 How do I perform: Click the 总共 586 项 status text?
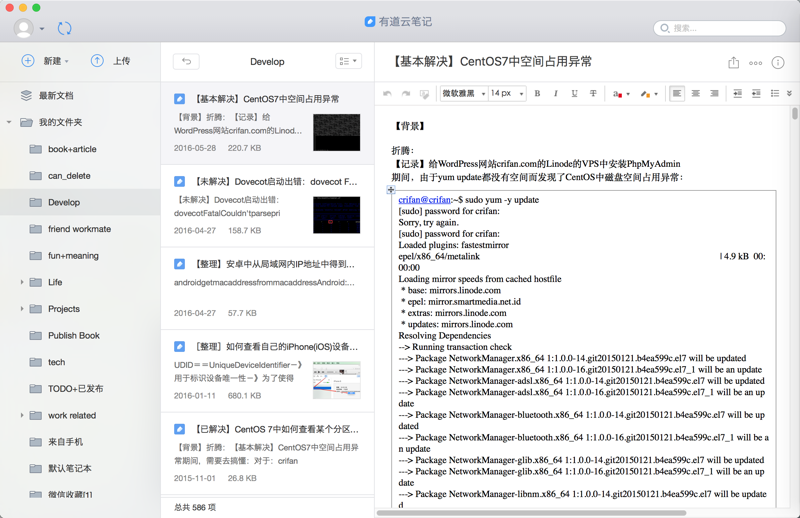click(195, 507)
